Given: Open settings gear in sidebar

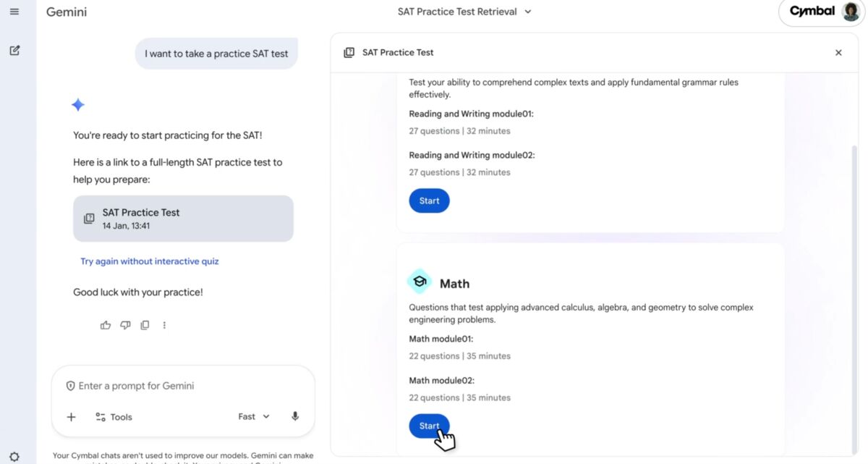Looking at the screenshot, I should 14,457.
